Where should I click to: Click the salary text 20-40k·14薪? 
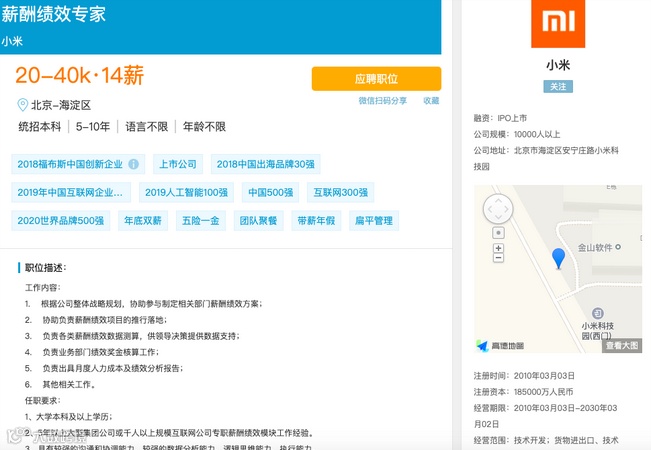[x=79, y=76]
